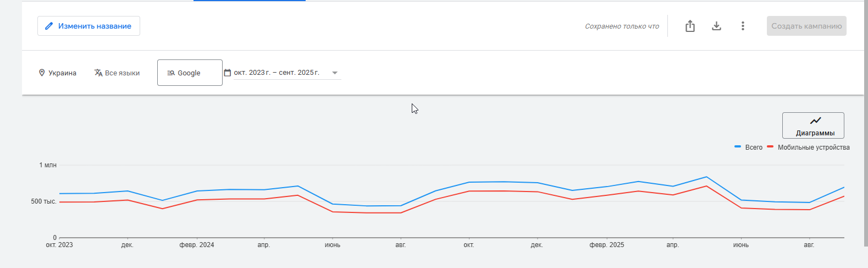This screenshot has height=268, width=868.
Task: Download the keyword plan using the download icon
Action: pyautogui.click(x=716, y=26)
